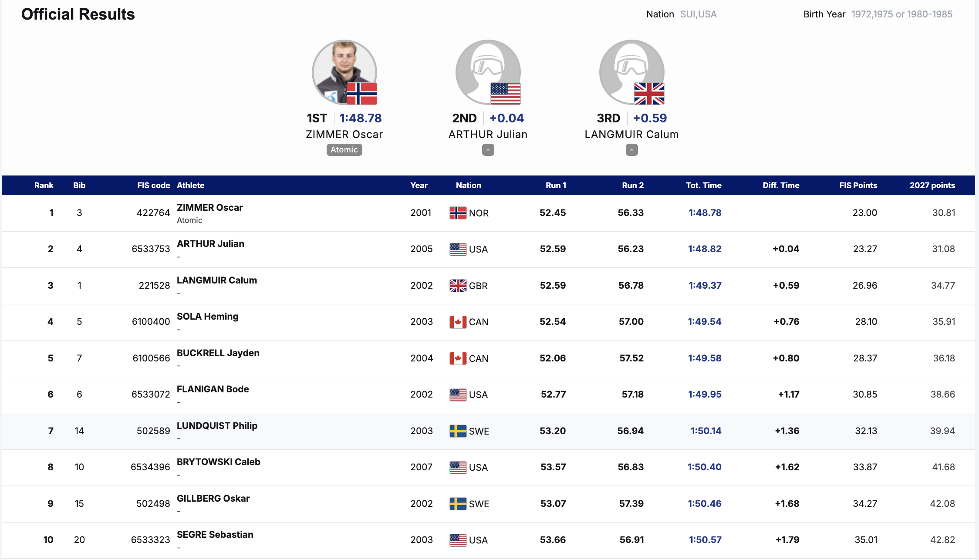Open ZIMMER Oscar athlete link in table
This screenshot has height=560, width=979.
(209, 208)
